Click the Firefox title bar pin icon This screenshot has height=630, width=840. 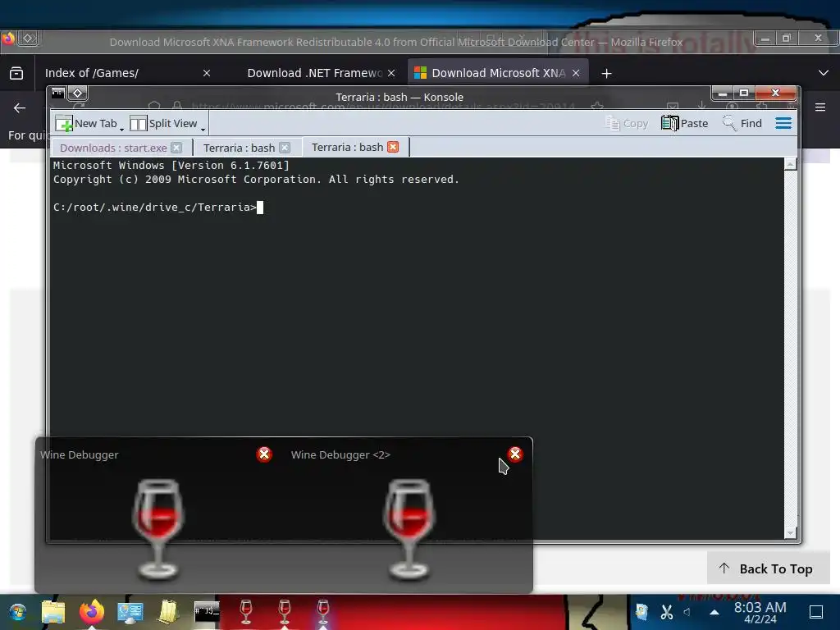coord(29,38)
